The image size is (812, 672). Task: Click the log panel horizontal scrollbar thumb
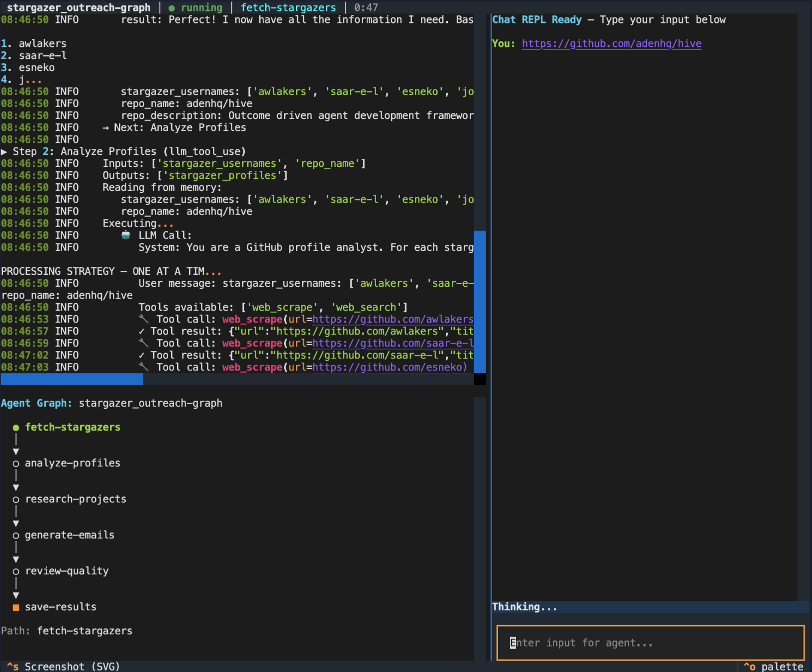click(72, 380)
